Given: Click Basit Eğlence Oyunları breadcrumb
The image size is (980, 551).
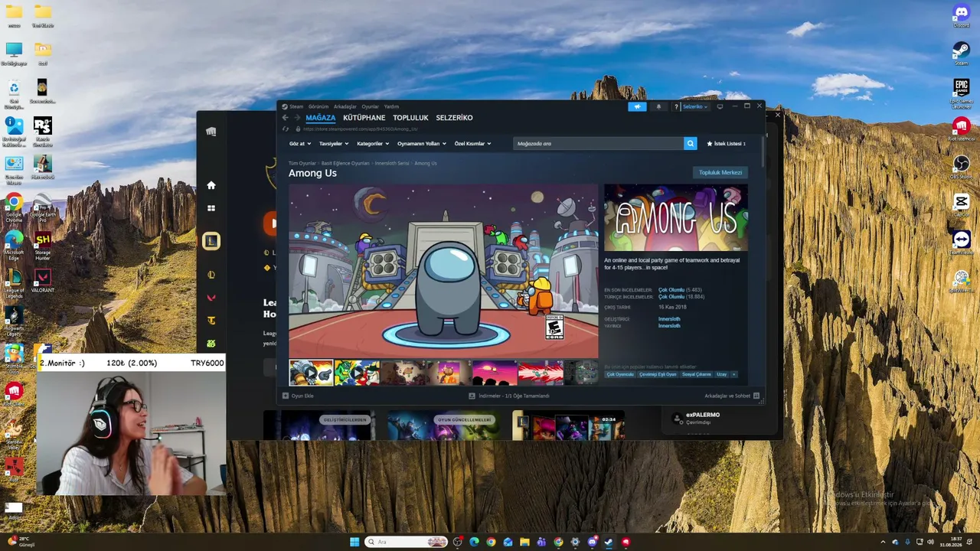Looking at the screenshot, I should [x=345, y=163].
